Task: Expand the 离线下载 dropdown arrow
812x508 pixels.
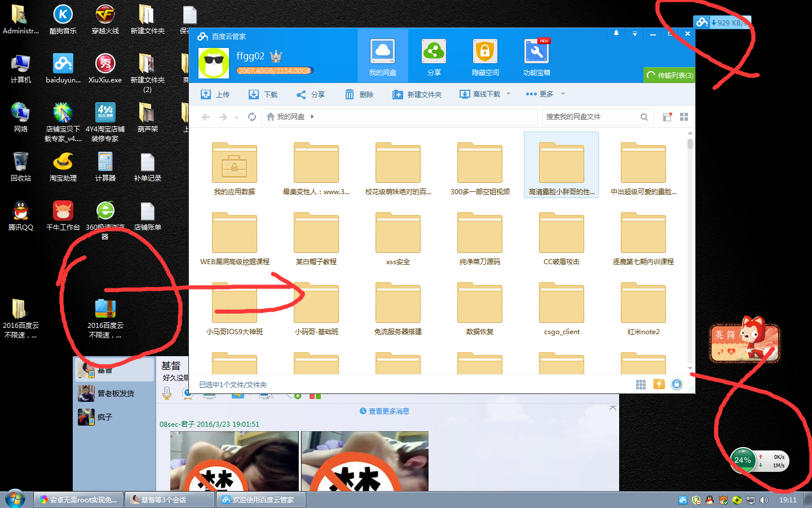Action: point(509,94)
